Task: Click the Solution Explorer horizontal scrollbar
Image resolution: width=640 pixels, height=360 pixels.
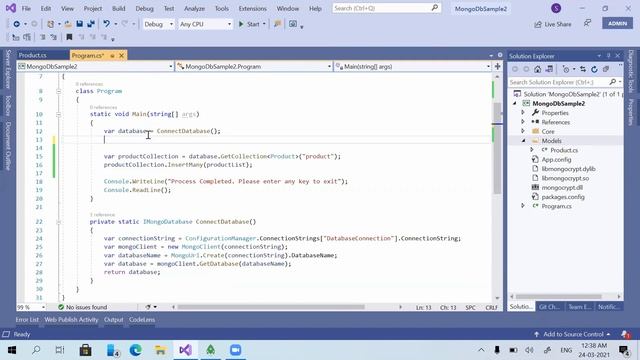Action: click(558, 297)
